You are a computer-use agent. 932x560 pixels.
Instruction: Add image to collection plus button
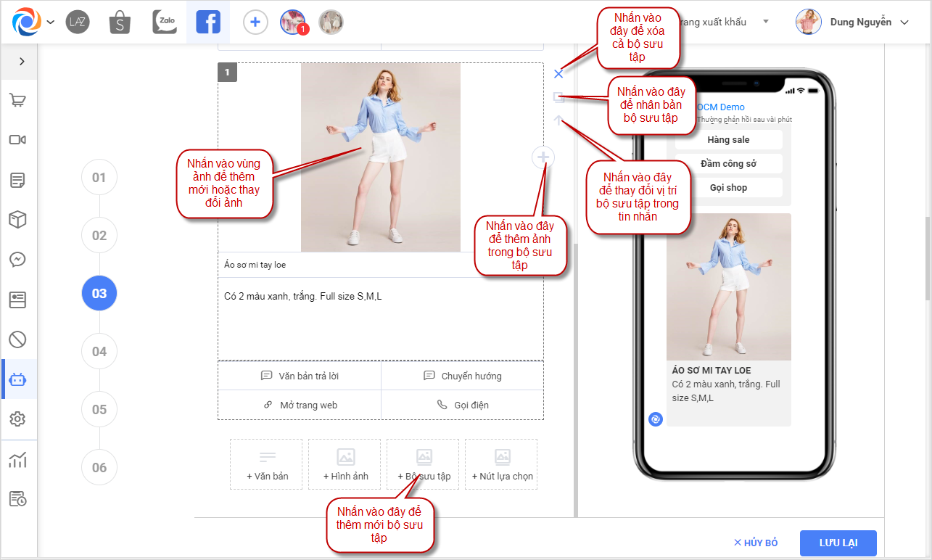[x=544, y=157]
